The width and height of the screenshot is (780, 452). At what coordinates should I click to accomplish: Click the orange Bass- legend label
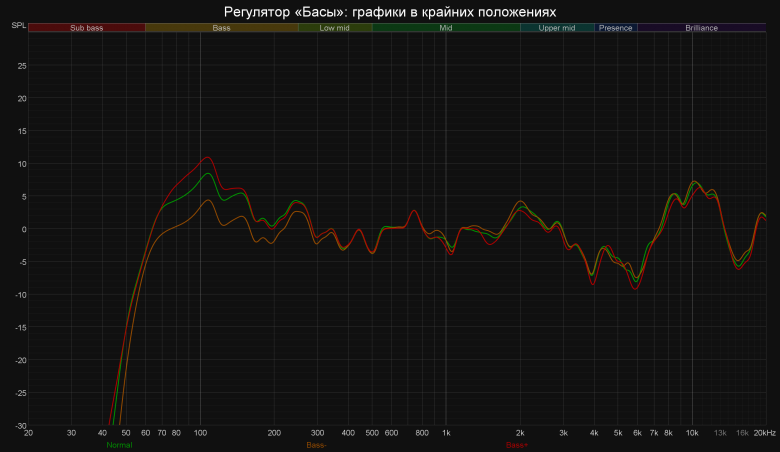316,445
